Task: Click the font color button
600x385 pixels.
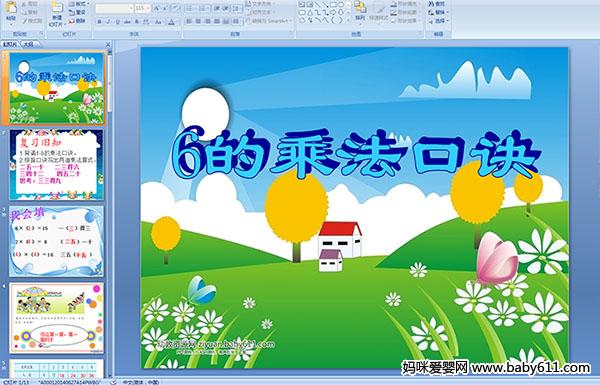Action: click(x=172, y=22)
